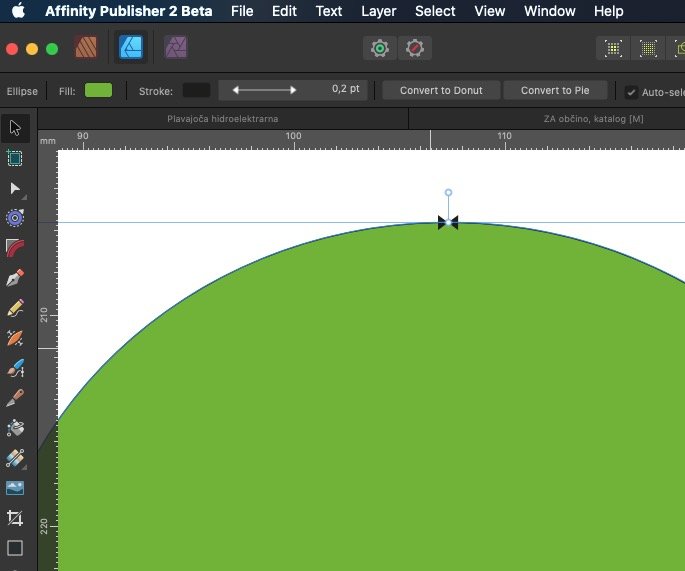Click the 0,2 pt stroke width field
This screenshot has height=571, width=685.
tap(346, 89)
